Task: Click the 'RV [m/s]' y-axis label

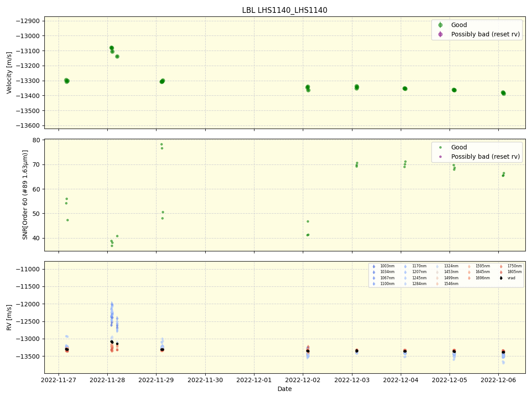Action: click(9, 317)
